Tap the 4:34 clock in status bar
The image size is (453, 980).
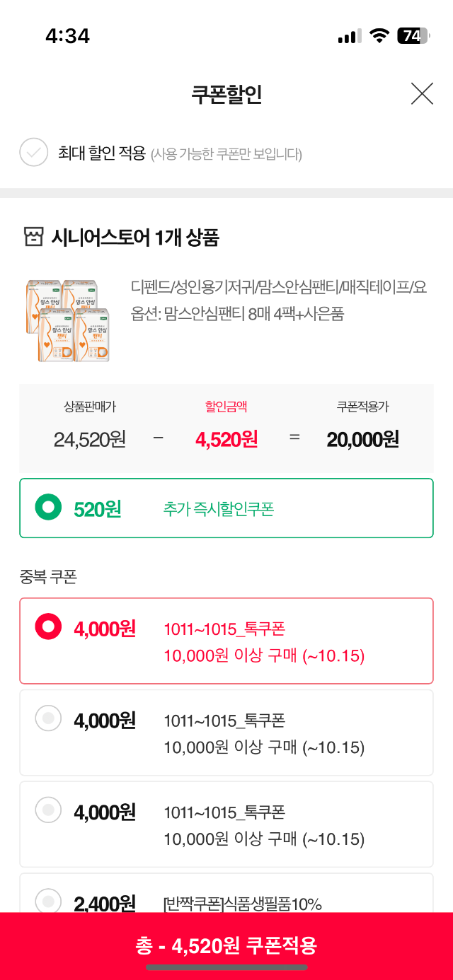pyautogui.click(x=67, y=36)
